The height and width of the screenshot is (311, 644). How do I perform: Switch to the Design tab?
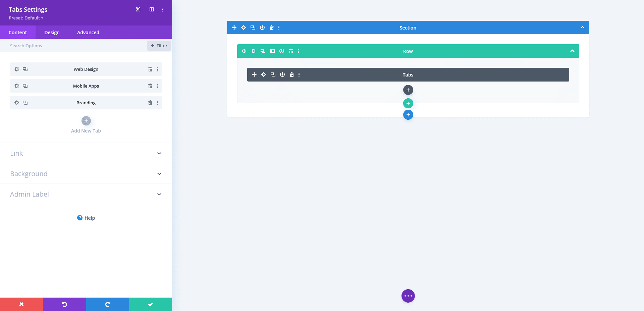[x=52, y=32]
